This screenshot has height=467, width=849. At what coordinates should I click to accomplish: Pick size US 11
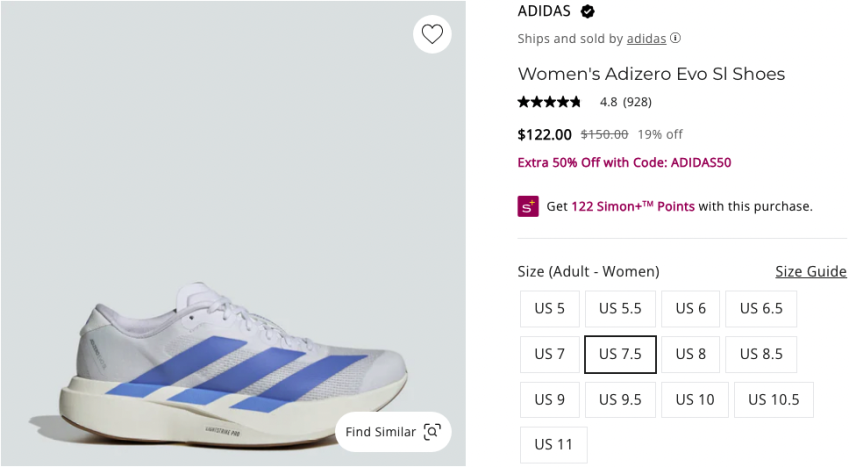pyautogui.click(x=553, y=444)
